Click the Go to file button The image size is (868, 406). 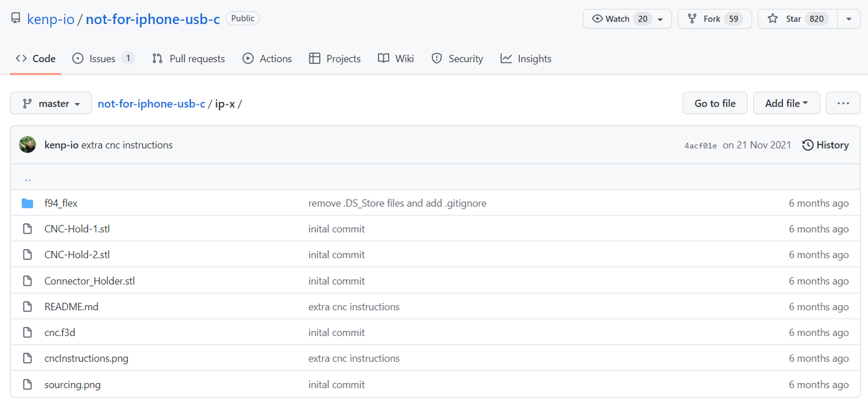tap(715, 103)
